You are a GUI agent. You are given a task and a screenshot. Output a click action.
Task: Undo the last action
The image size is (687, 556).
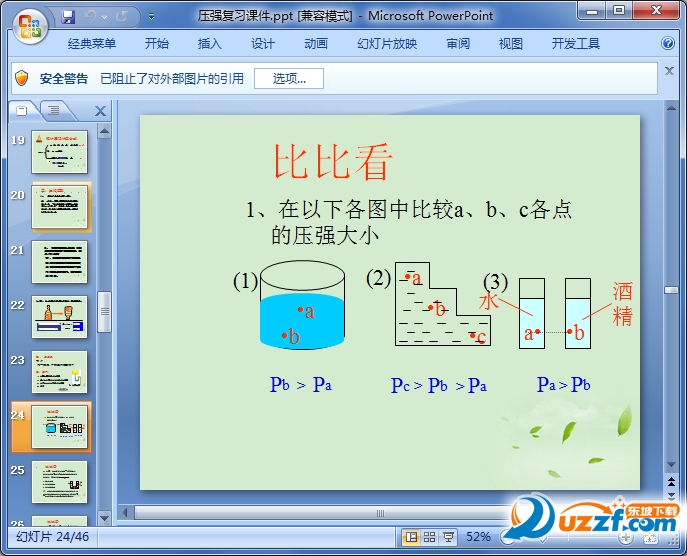click(90, 17)
